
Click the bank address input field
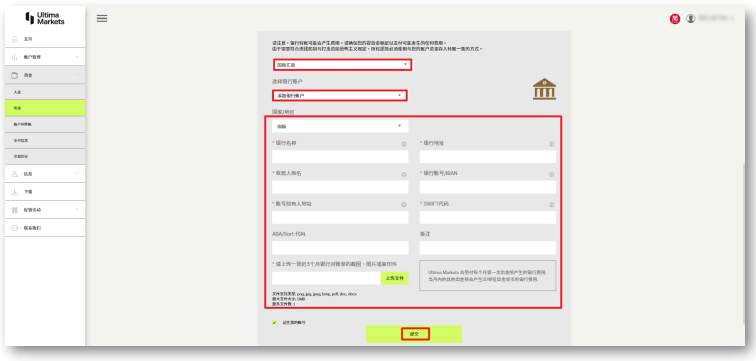pyautogui.click(x=487, y=157)
